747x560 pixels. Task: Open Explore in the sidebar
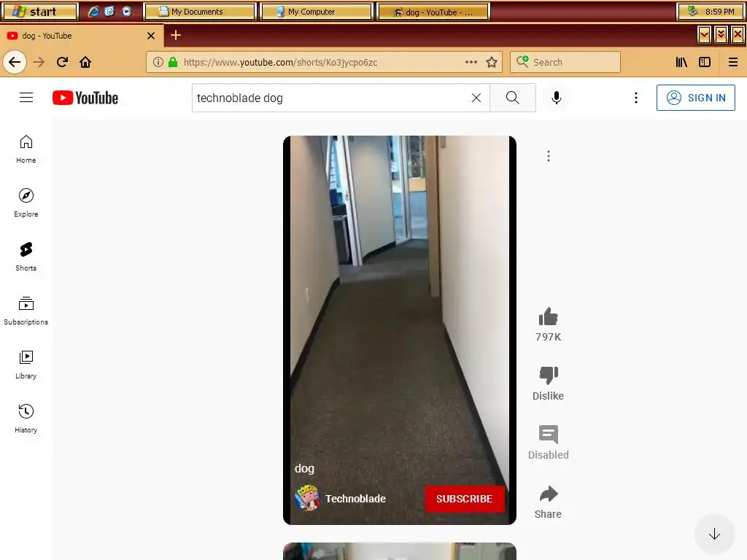pos(26,203)
